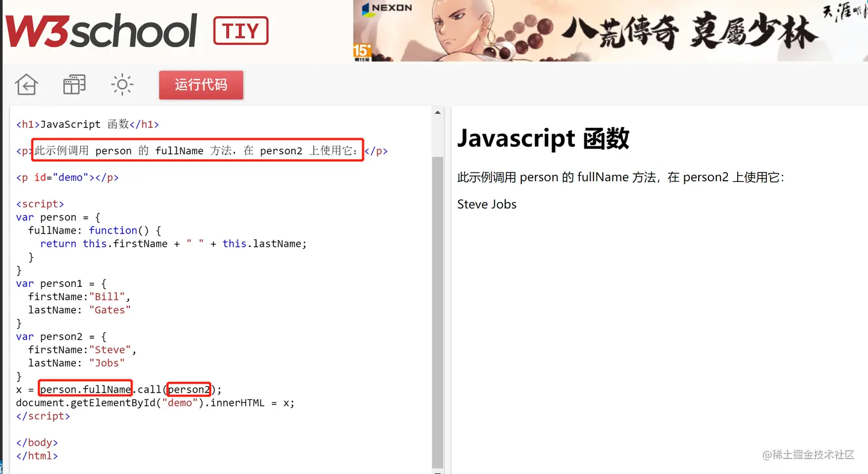This screenshot has width=868, height=474.
Task: Click the person2 argument in call()
Action: click(189, 390)
